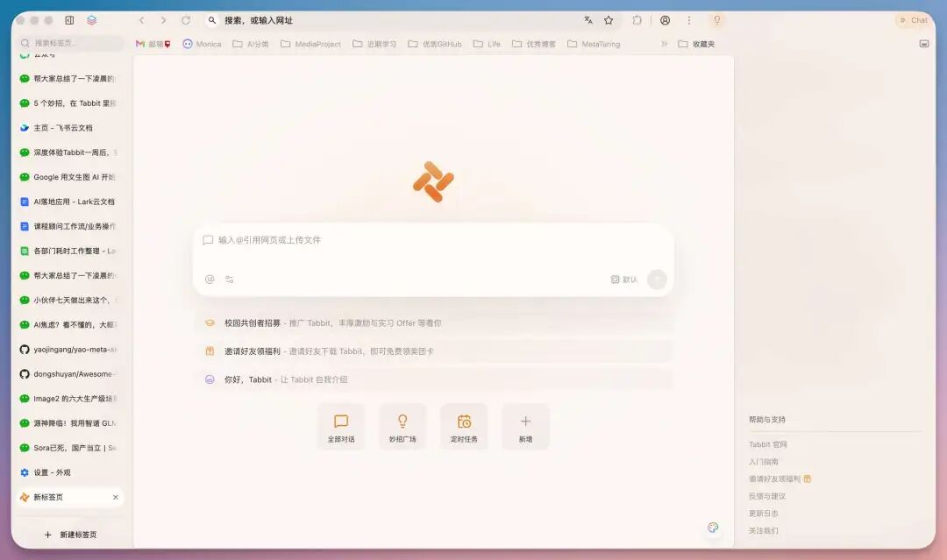Switch to tab 源神降临！我用智谱 GLM
This screenshot has width=947, height=560.
click(x=71, y=423)
